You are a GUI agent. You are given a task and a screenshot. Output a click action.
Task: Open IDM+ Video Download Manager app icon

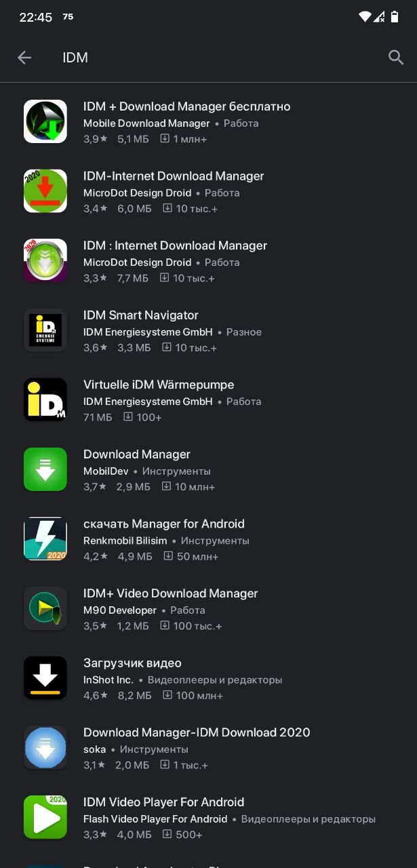[x=45, y=608]
